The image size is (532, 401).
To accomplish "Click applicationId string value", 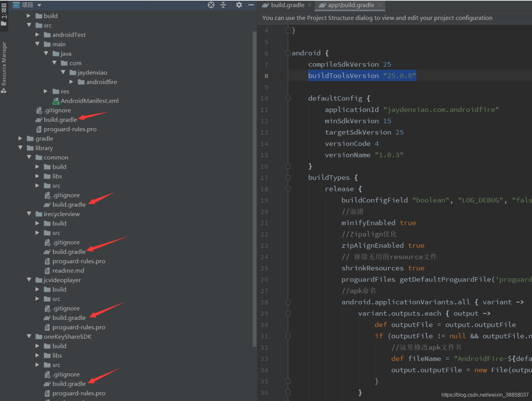I will [x=441, y=110].
